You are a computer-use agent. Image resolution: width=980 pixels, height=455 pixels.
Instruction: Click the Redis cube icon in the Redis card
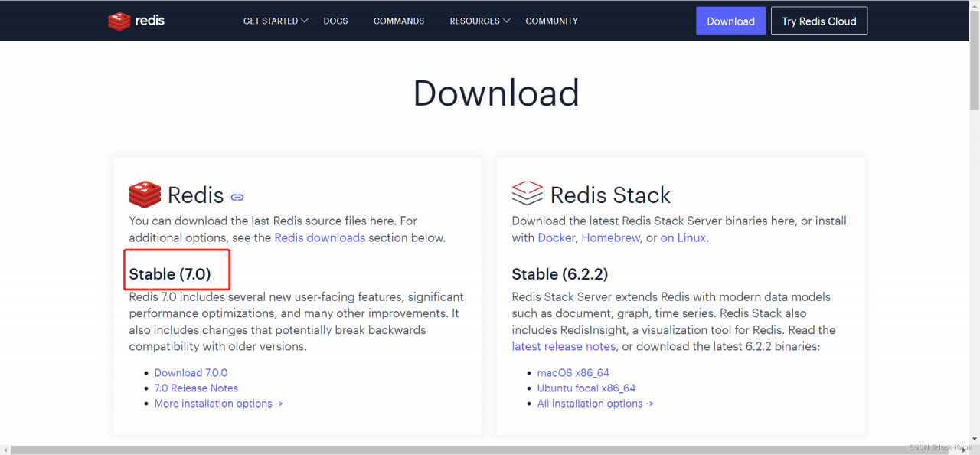[x=145, y=195]
